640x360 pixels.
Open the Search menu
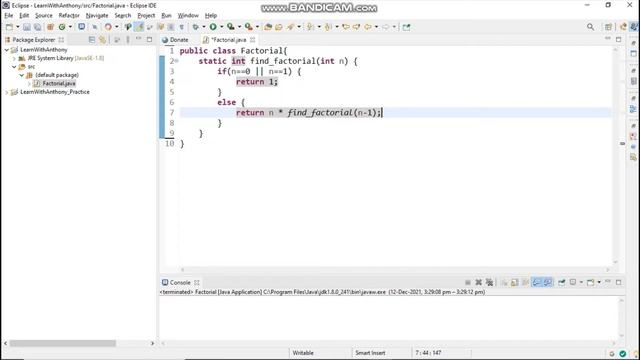(x=122, y=16)
